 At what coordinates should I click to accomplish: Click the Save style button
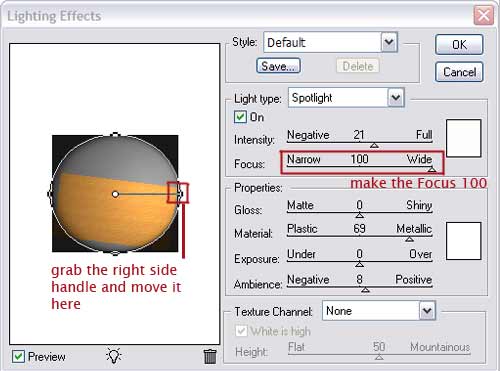(x=278, y=66)
